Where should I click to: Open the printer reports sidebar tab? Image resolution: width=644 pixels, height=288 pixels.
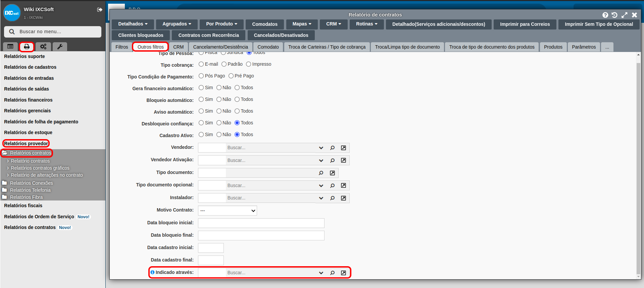[x=27, y=47]
